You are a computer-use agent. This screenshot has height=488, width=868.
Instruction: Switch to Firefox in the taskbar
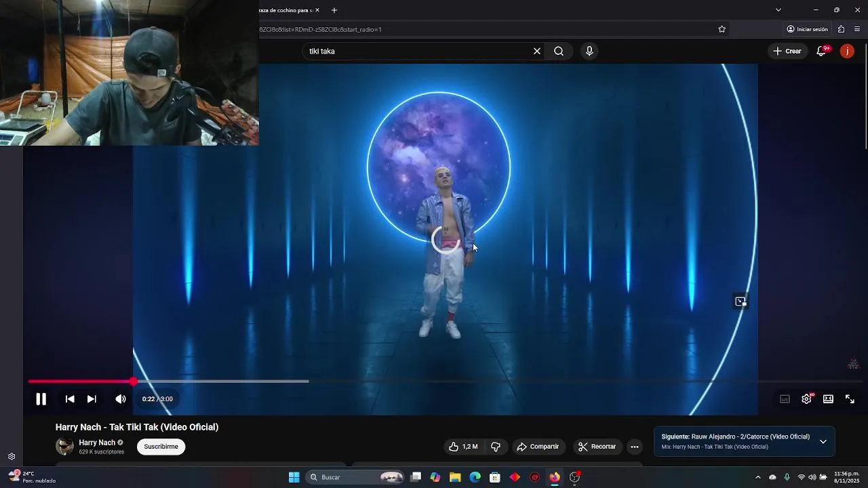(x=555, y=477)
